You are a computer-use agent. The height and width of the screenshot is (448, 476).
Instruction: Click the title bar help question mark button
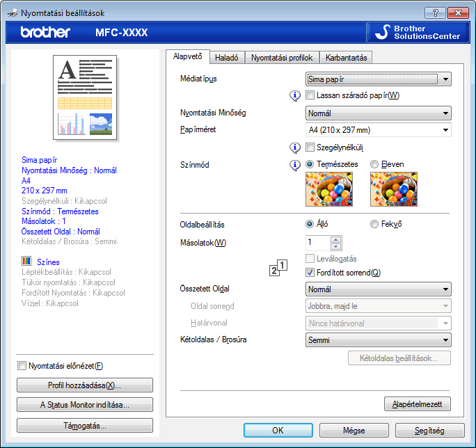click(x=436, y=13)
